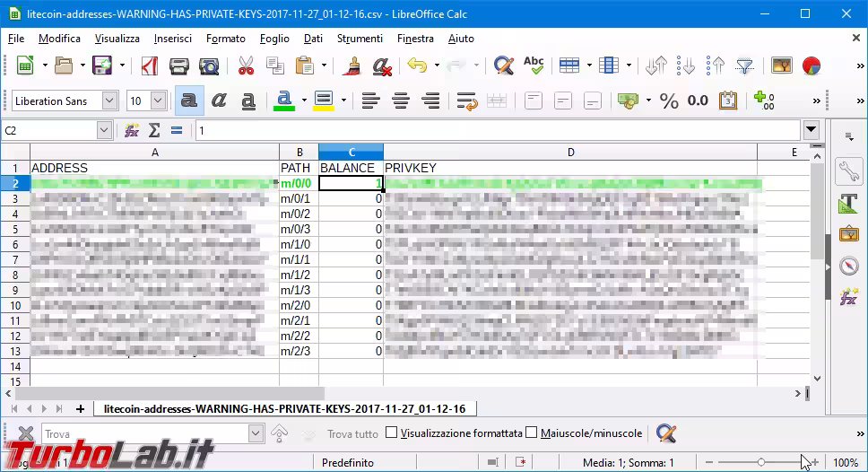Open the Formato menu
Image resolution: width=868 pixels, height=472 pixels.
tap(225, 39)
